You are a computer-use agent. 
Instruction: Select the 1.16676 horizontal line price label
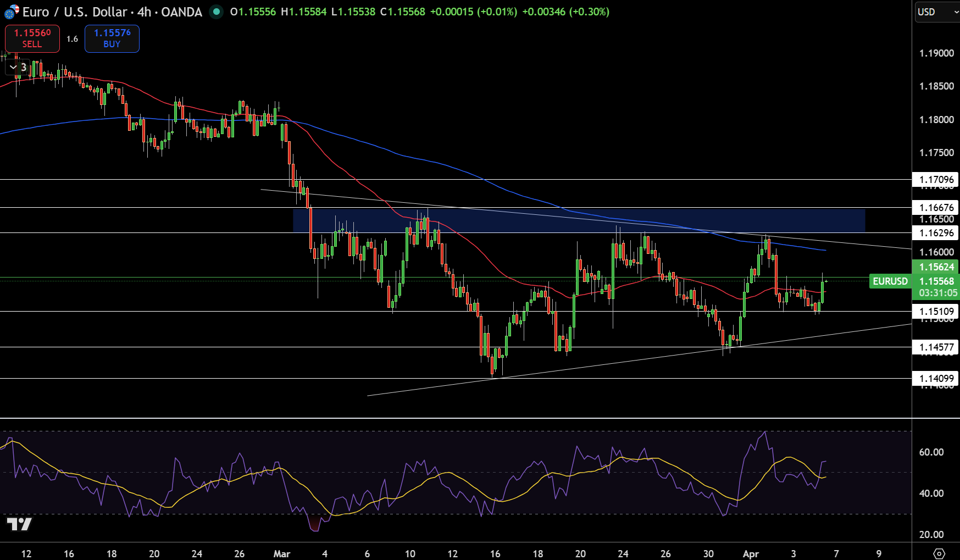click(936, 207)
